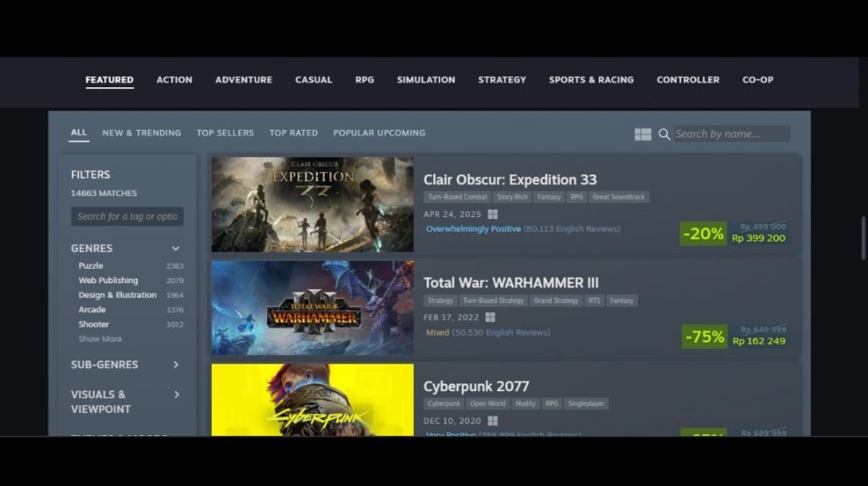Focus the Search by name field

[x=732, y=133]
